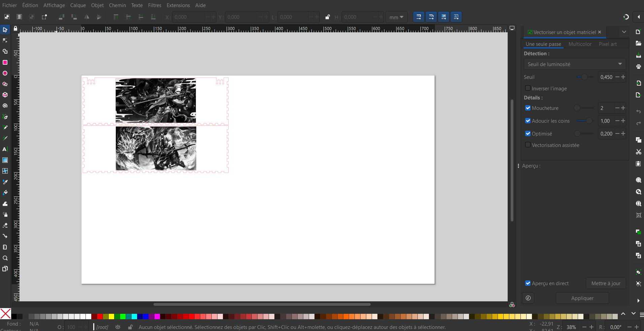The height and width of the screenshot is (331, 644).
Task: Increase the Seuil value with plus
Action: pyautogui.click(x=623, y=77)
